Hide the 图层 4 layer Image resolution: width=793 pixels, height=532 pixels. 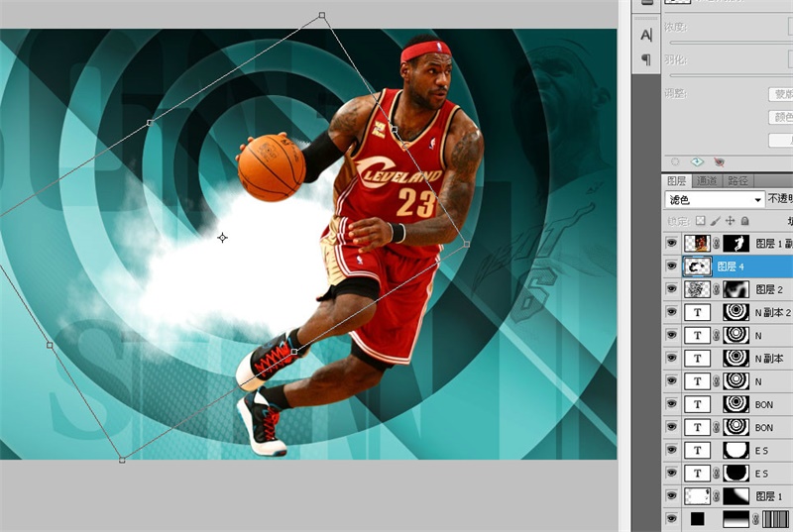[672, 266]
